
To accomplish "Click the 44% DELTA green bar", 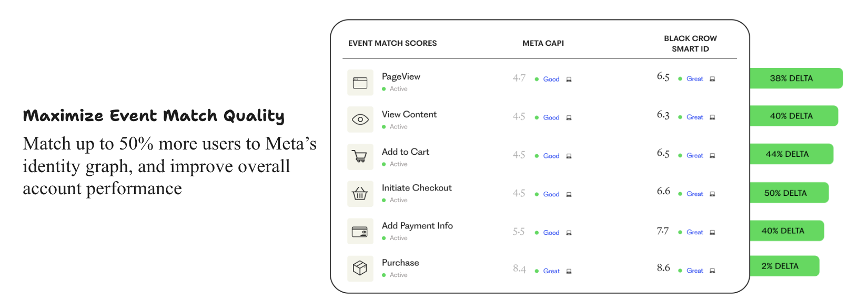I will click(791, 154).
